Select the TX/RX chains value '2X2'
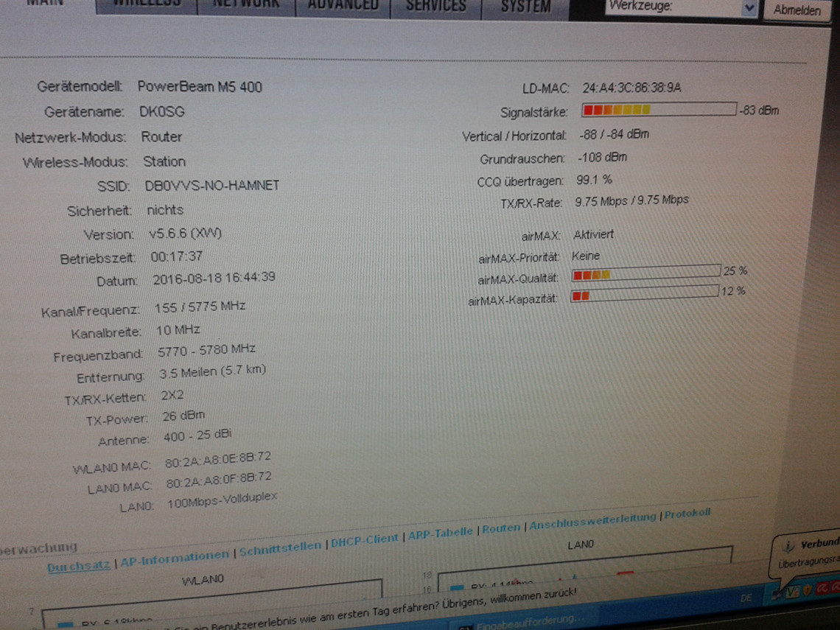The image size is (840, 630). click(x=172, y=396)
